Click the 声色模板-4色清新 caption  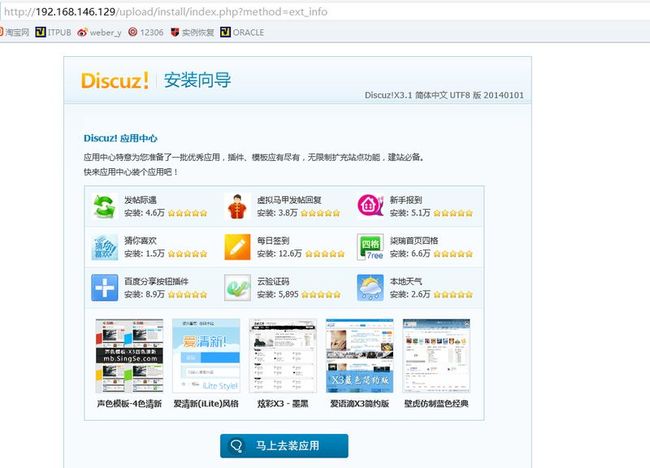pos(129,404)
